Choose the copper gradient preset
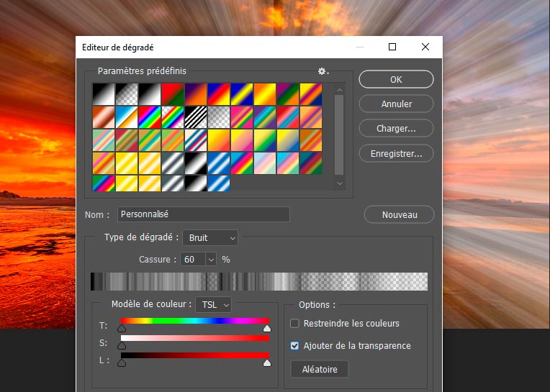This screenshot has width=550, height=392. 104,117
